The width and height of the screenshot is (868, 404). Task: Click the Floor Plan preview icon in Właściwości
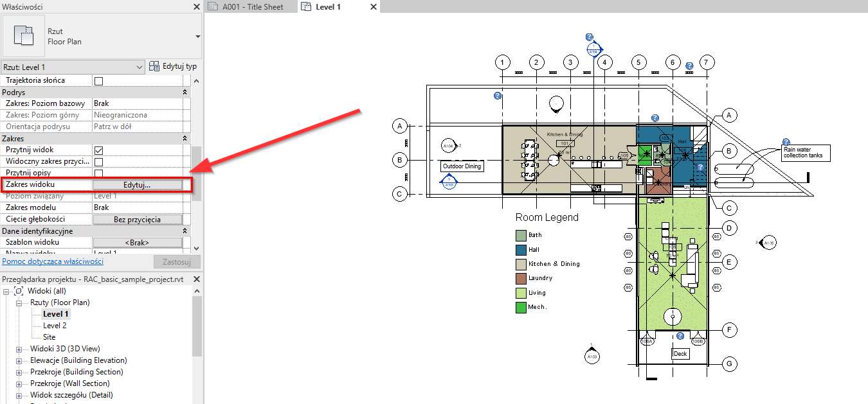[x=24, y=36]
